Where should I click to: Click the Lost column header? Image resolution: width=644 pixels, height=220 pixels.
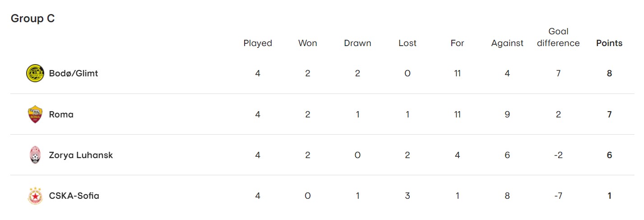[x=408, y=43]
